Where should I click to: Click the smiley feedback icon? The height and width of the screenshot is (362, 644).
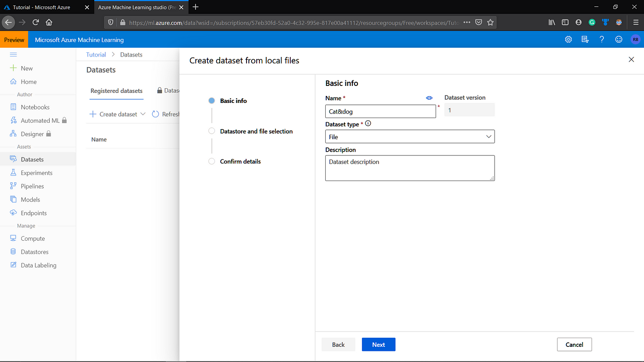tap(619, 40)
